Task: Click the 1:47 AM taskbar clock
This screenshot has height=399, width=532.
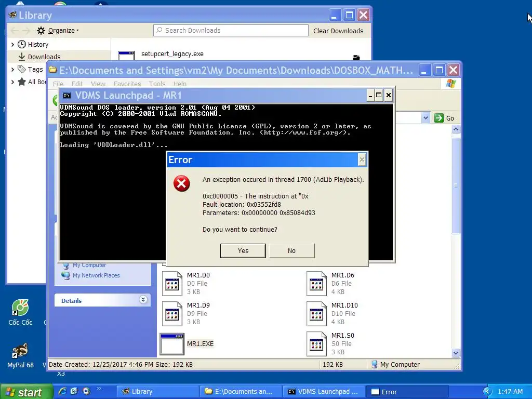Action: (510, 392)
